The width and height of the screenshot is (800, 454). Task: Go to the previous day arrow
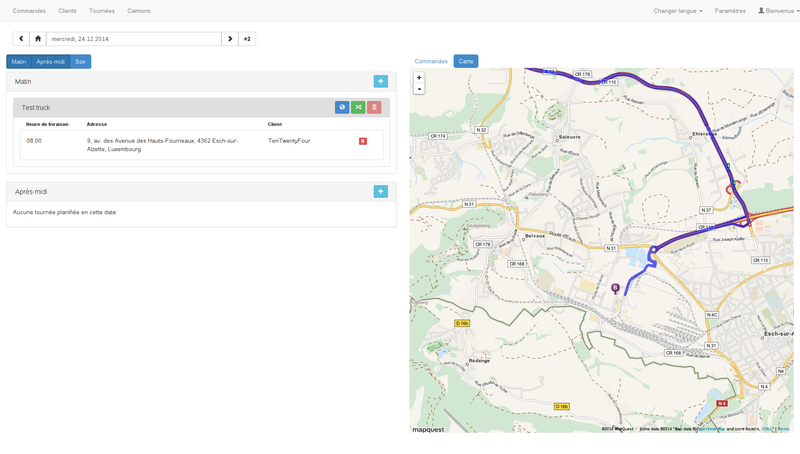pyautogui.click(x=21, y=39)
